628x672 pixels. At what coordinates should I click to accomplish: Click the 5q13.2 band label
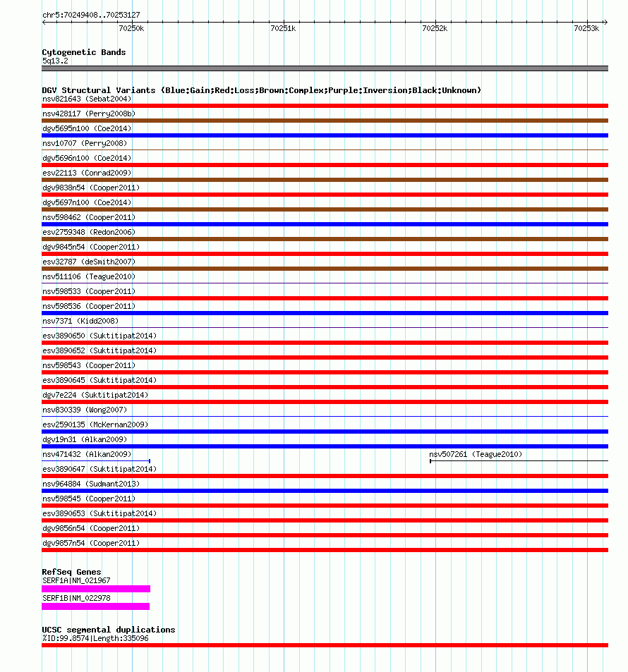[x=55, y=61]
